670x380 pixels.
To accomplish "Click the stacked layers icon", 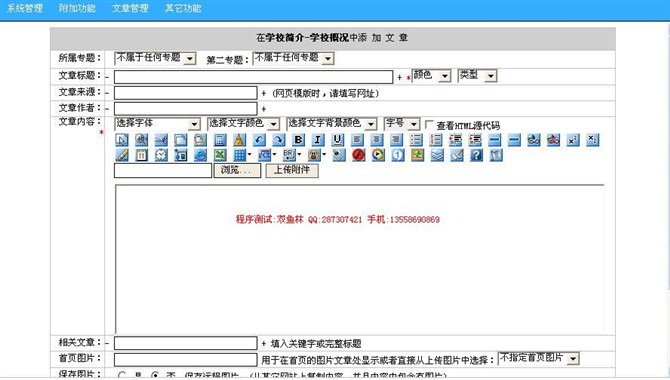I will click(437, 155).
